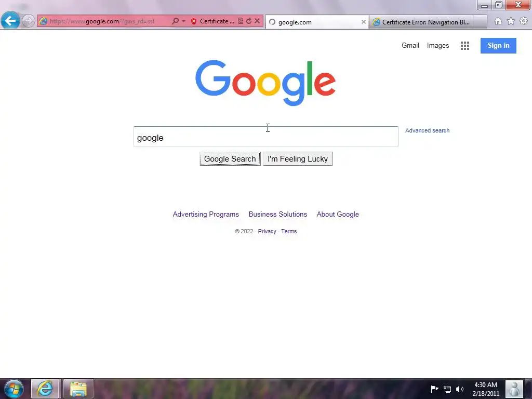Open the Images link
532x399 pixels.
(x=437, y=46)
